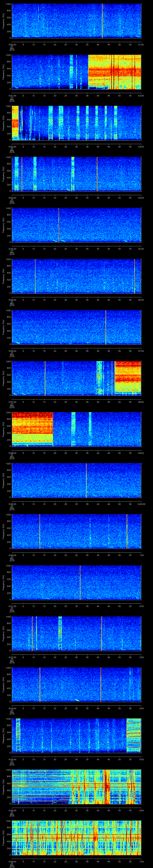Click the '7:00' end time label
This screenshot has width=153, height=868.
[x=141, y=861]
